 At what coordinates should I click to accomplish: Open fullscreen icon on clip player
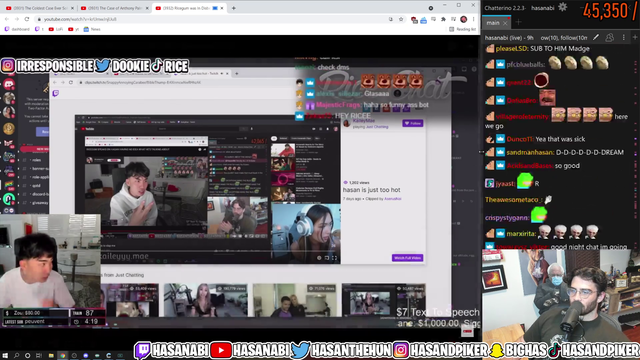point(334,258)
